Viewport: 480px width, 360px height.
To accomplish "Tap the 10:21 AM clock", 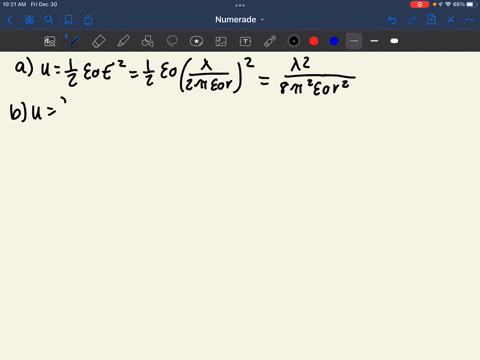I will coord(14,4).
